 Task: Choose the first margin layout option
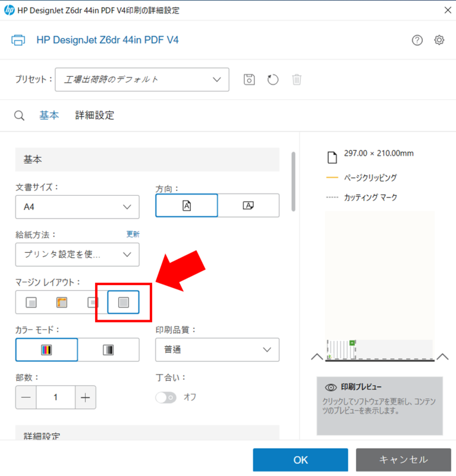coord(31,302)
